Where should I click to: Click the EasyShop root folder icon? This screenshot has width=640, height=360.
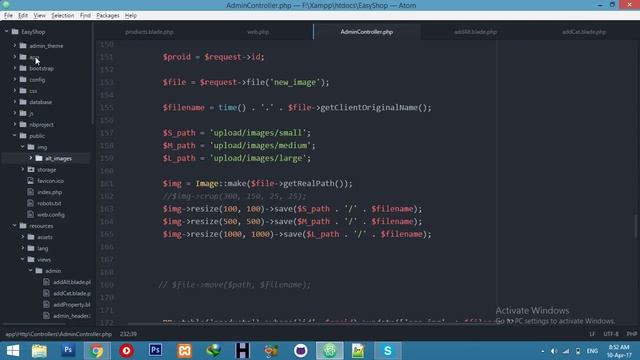point(15,31)
